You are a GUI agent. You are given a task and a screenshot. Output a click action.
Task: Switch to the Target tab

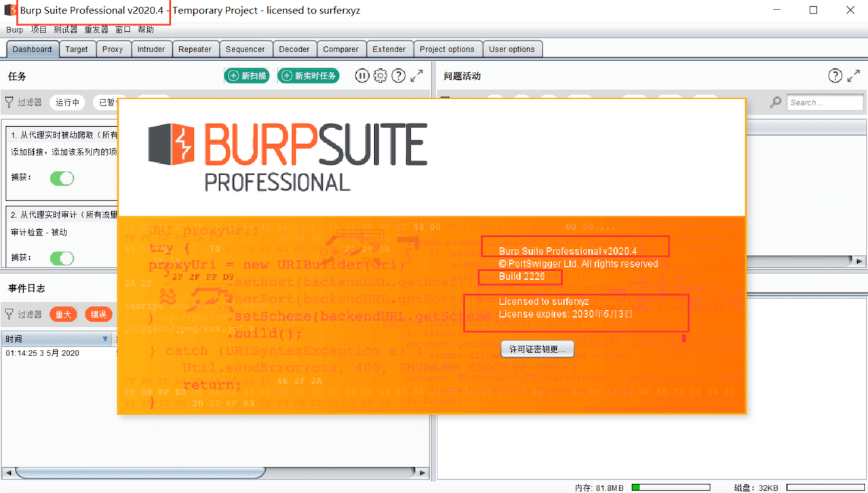click(x=77, y=49)
